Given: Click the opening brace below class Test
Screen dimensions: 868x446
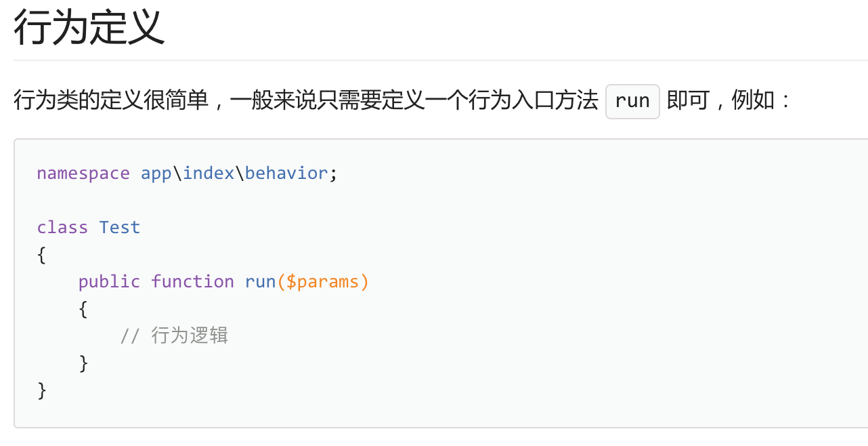Looking at the screenshot, I should pyautogui.click(x=42, y=255).
